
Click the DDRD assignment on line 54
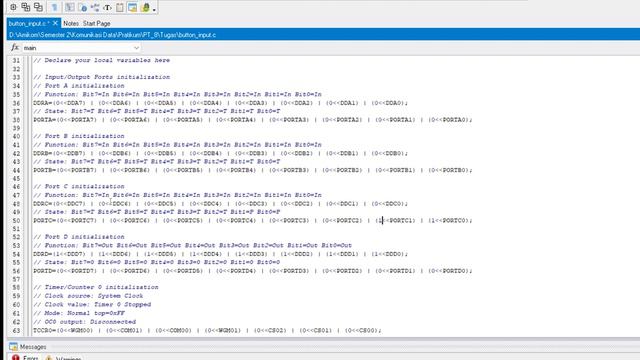coord(220,254)
